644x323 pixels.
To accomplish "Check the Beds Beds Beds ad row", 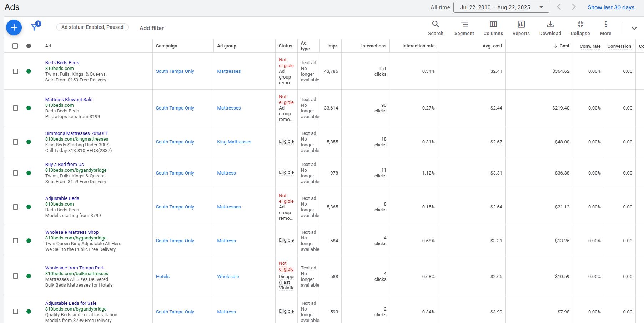I will pos(15,71).
